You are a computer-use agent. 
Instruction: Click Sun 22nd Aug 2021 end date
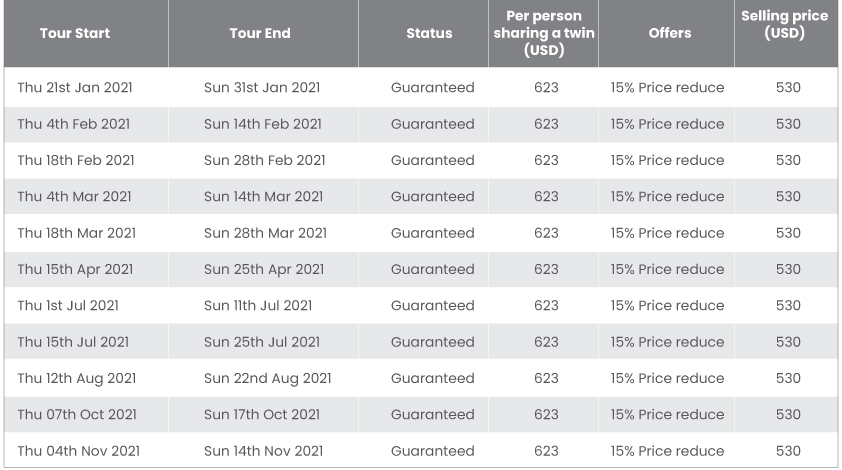tap(267, 378)
